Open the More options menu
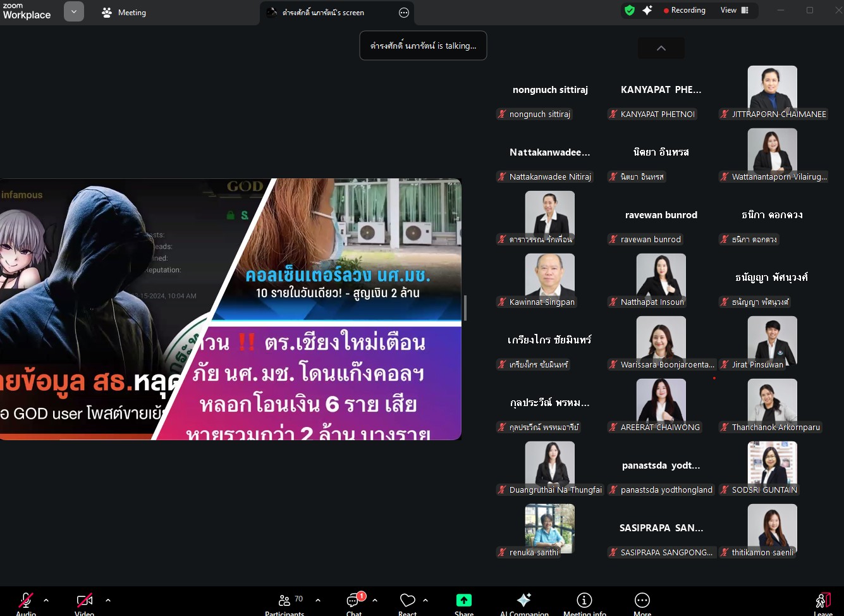Screen dimensions: 844x616 [x=642, y=601]
